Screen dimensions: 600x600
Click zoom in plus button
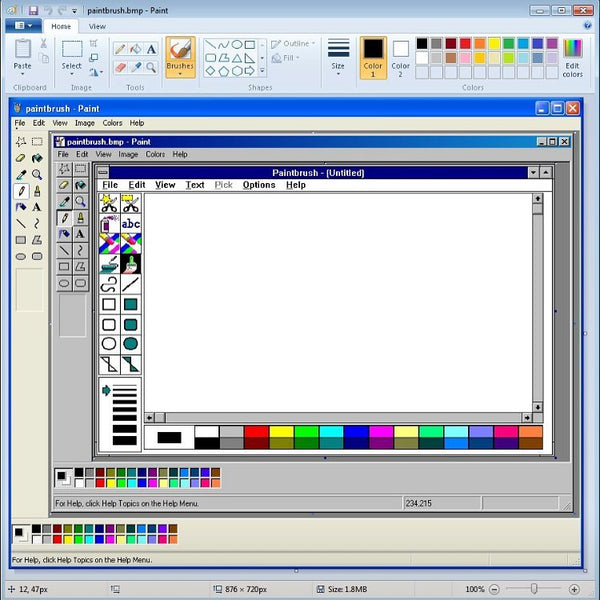pos(574,589)
